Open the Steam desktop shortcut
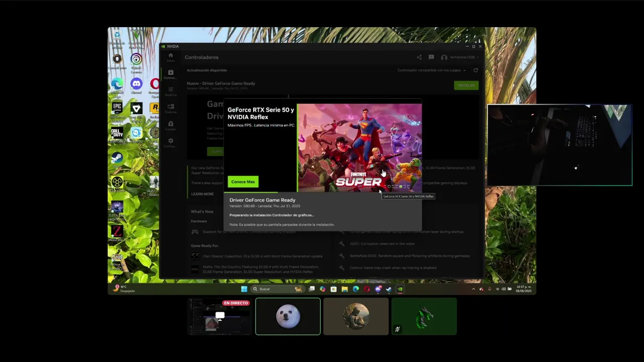 117,159
